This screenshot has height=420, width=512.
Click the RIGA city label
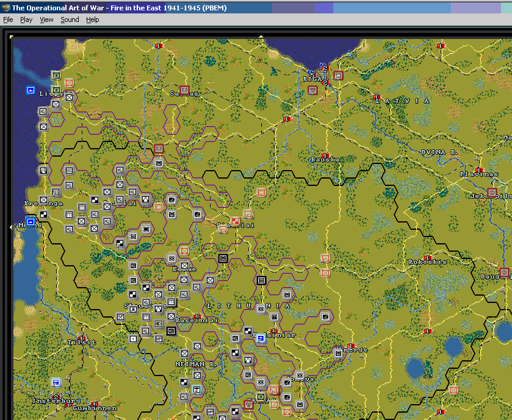312,79
